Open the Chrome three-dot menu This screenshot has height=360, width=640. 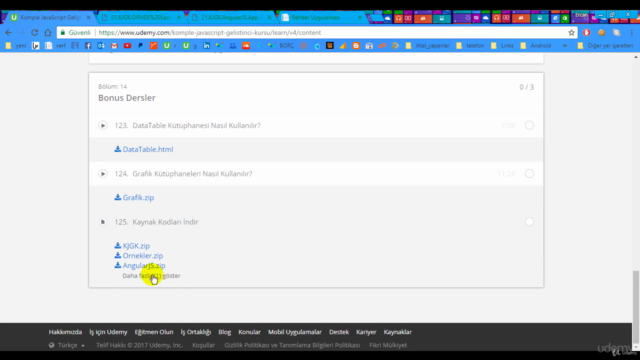(631, 33)
